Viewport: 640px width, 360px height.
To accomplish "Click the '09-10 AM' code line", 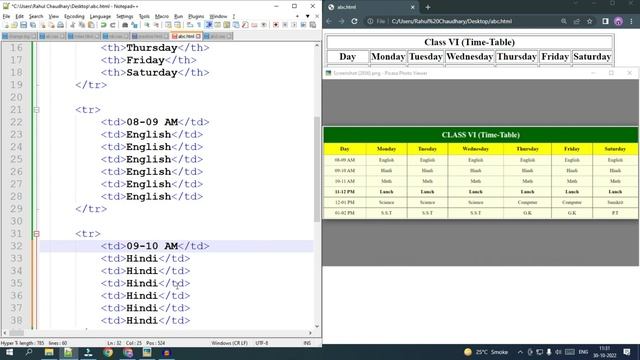I will click(155, 246).
